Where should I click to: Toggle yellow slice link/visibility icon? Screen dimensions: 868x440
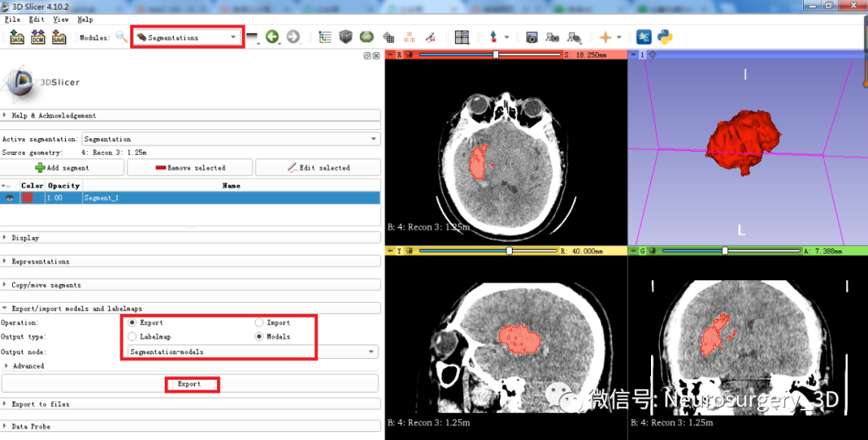pyautogui.click(x=409, y=251)
